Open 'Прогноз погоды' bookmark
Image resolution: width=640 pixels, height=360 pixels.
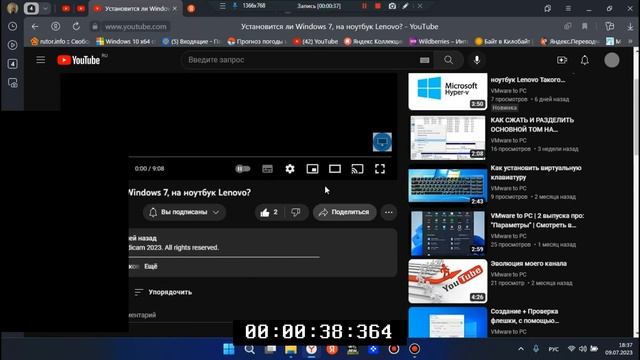257,42
